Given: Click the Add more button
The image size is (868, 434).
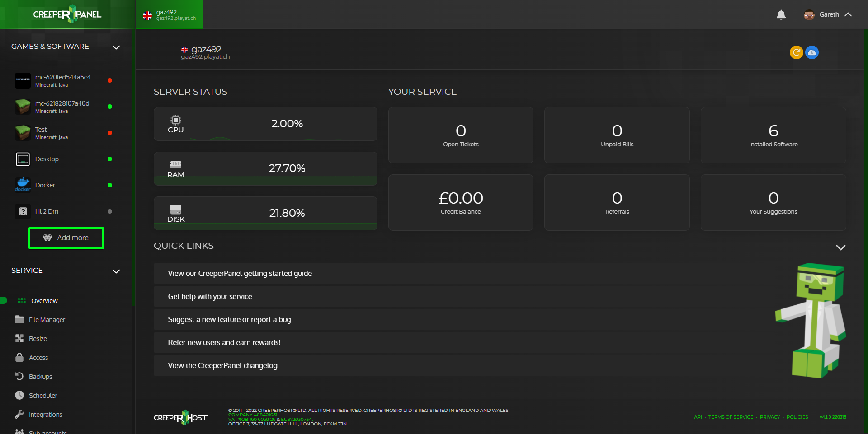Looking at the screenshot, I should click(x=66, y=238).
